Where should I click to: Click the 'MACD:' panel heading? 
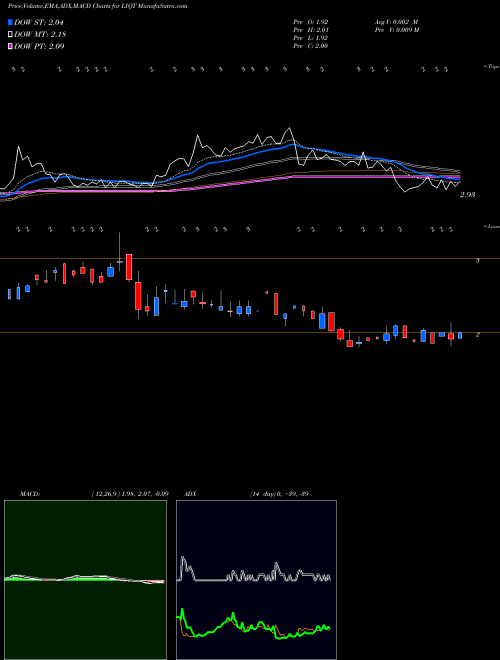coord(29,494)
